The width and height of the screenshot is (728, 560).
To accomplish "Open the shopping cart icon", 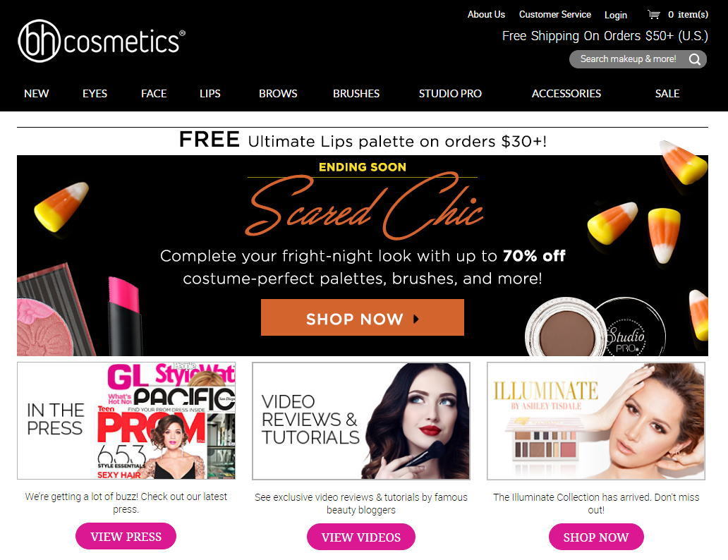I will [654, 14].
